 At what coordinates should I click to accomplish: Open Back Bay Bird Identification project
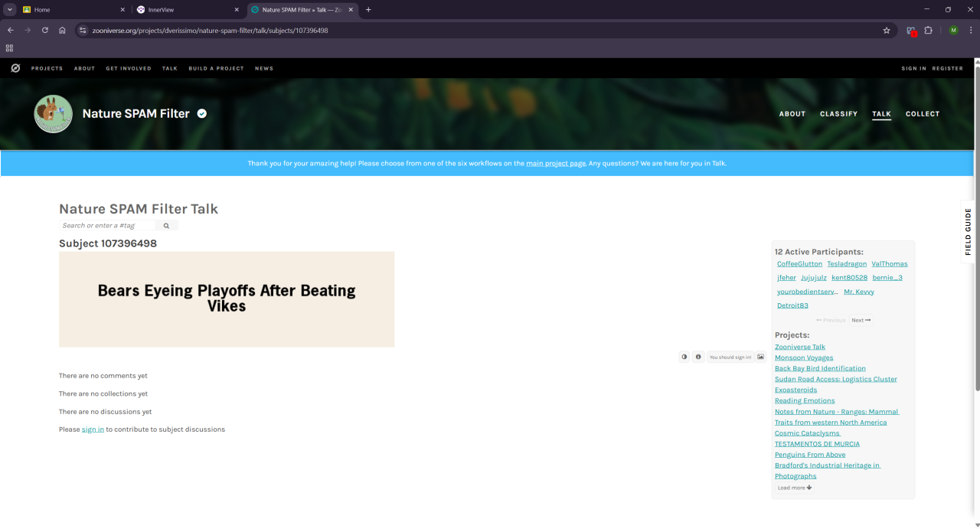pos(820,368)
